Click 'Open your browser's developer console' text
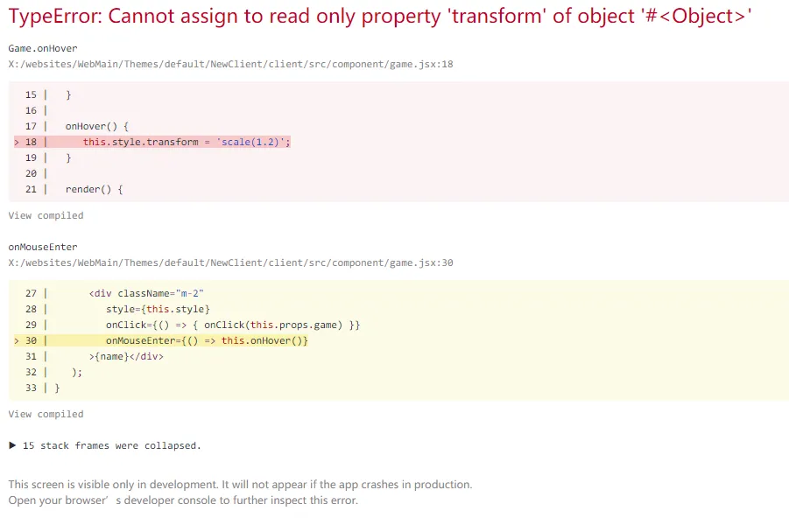Viewport: 789px width, 532px height. (183, 500)
